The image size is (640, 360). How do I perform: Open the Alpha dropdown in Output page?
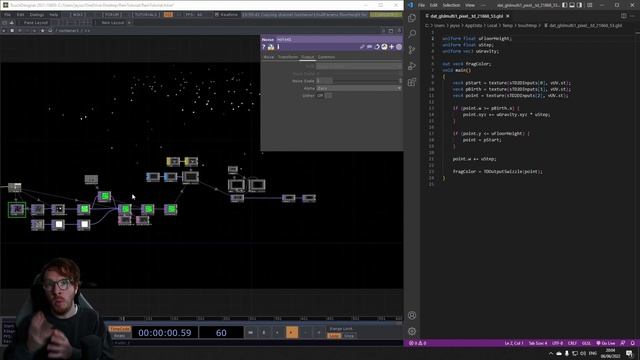pos(359,88)
